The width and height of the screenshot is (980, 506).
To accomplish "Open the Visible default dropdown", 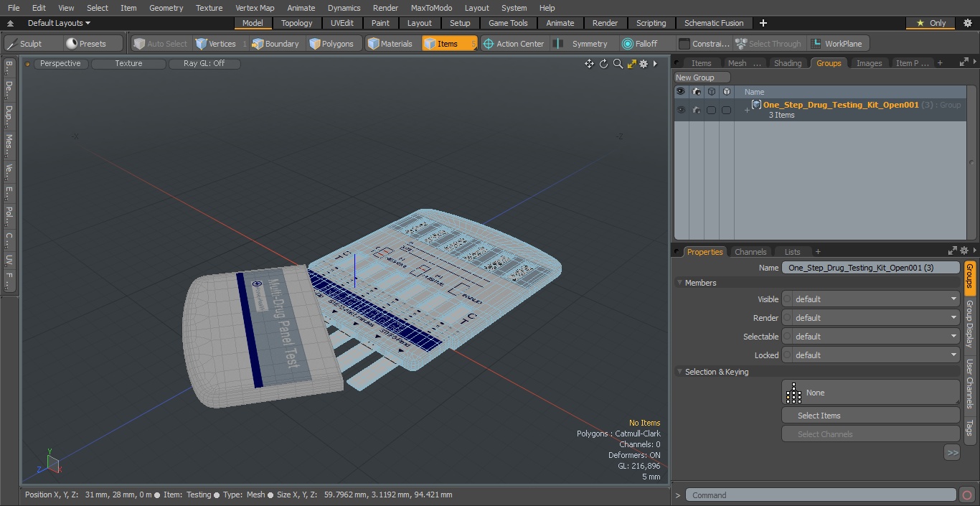I will 876,299.
